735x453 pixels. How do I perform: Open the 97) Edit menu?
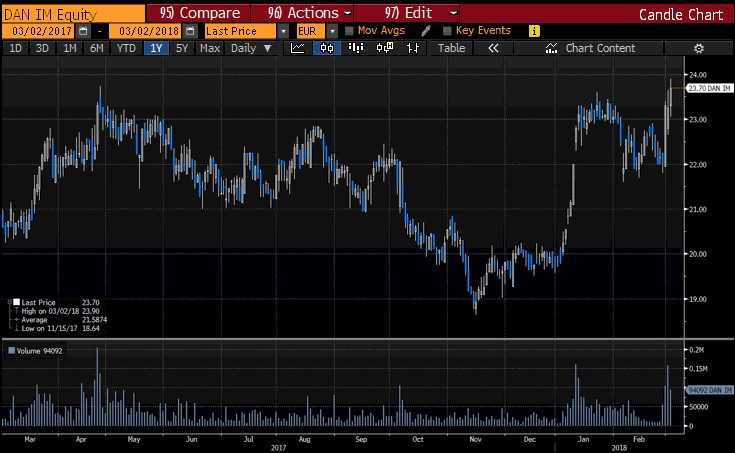[408, 13]
